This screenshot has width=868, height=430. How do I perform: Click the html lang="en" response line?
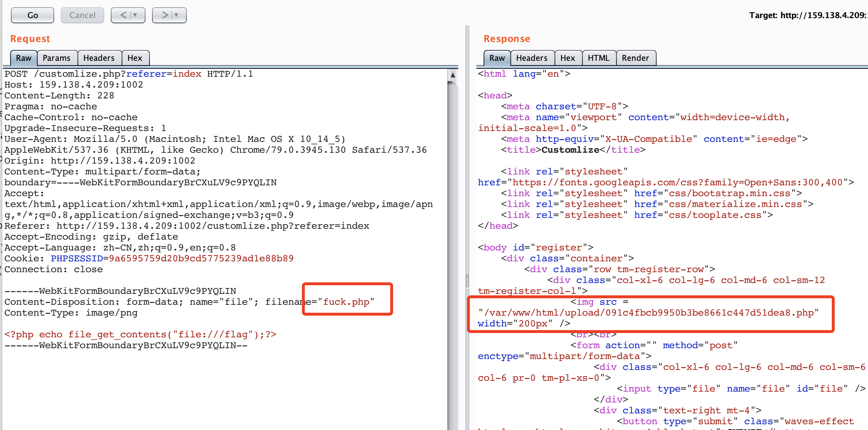coord(524,74)
